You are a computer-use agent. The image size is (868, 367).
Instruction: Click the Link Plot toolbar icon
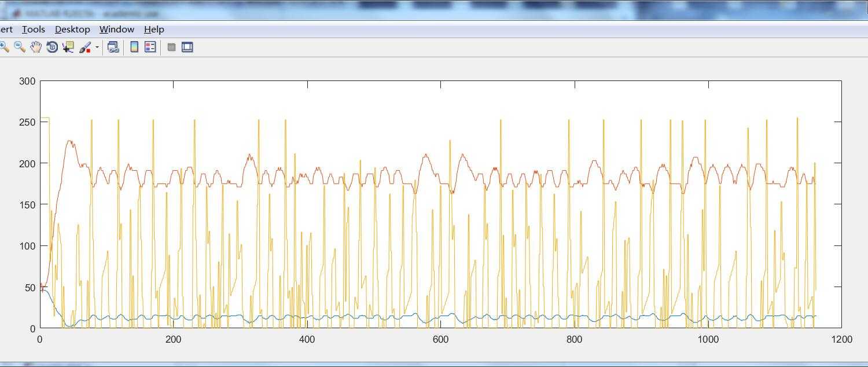pyautogui.click(x=113, y=47)
